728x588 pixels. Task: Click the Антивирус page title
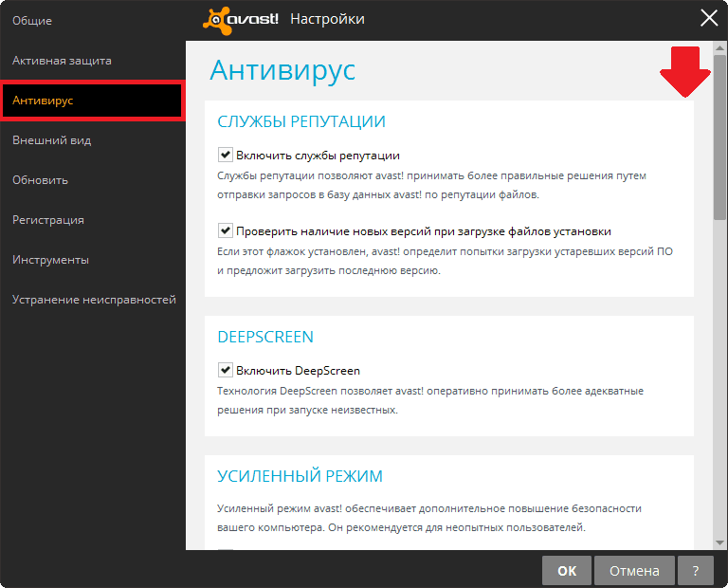click(x=282, y=70)
